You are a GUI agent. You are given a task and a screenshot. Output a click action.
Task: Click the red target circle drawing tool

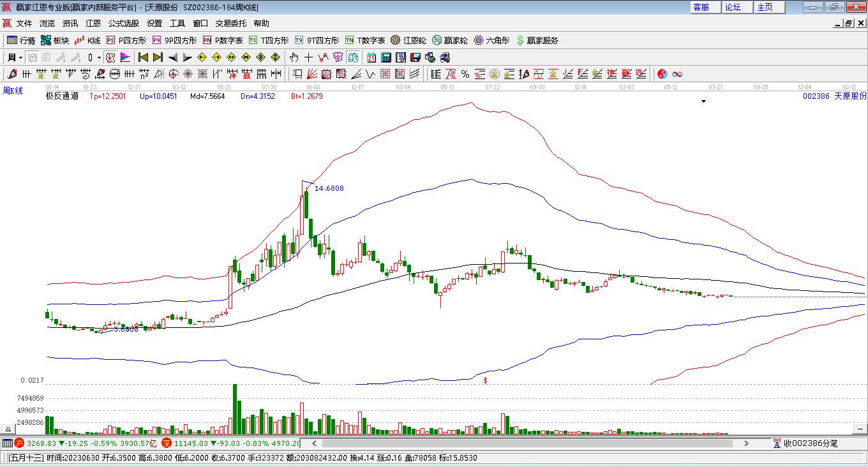173,74
